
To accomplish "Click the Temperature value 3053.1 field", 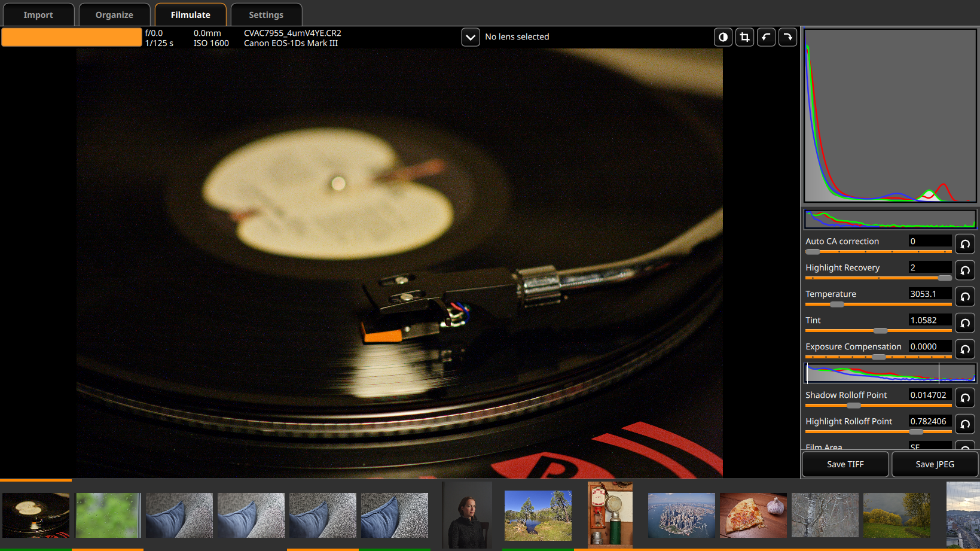I will pos(930,294).
